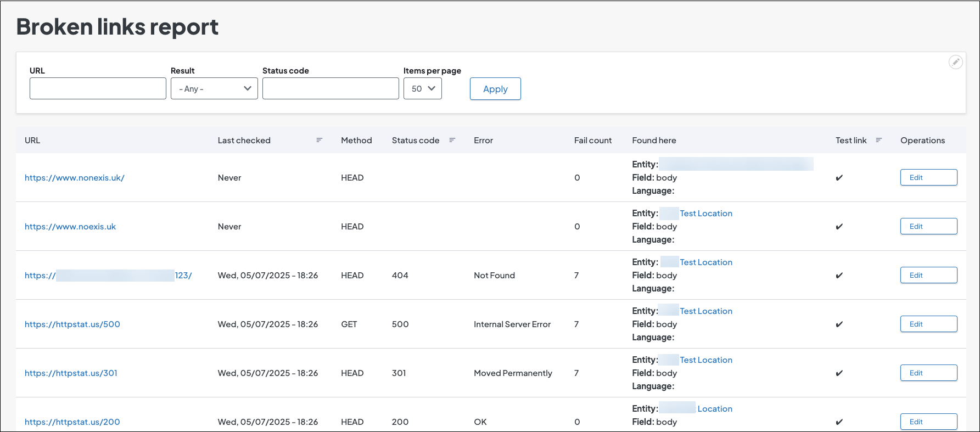Open Test Location entity in 404 row

click(x=706, y=262)
